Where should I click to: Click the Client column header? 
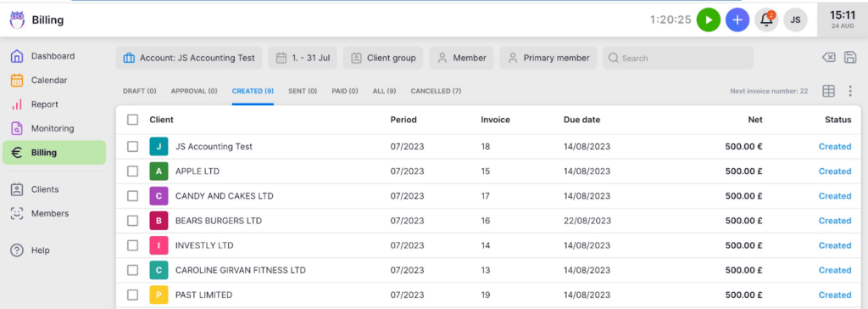point(161,120)
